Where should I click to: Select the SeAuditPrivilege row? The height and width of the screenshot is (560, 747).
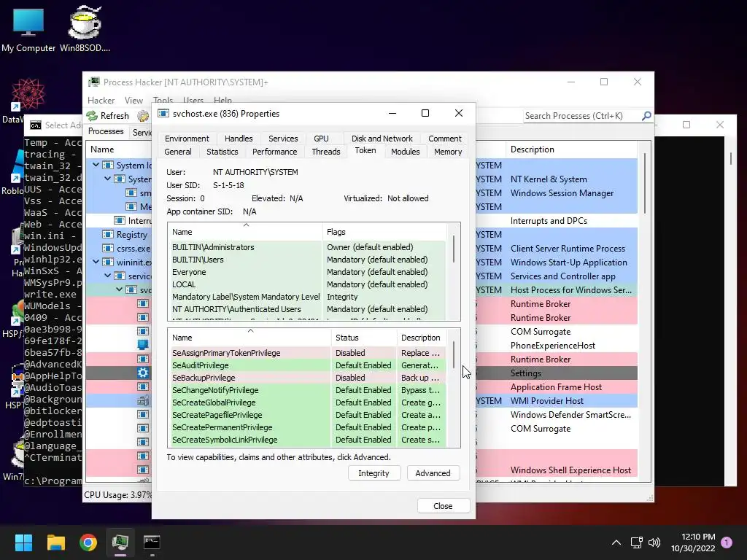pos(307,365)
